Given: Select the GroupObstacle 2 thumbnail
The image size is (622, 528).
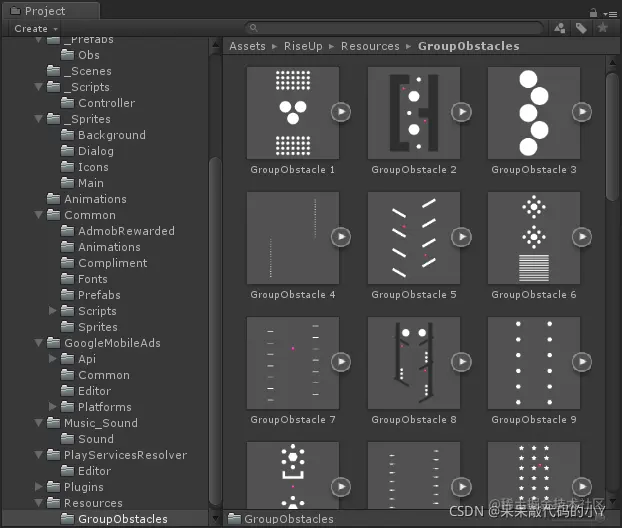Looking at the screenshot, I should point(414,113).
